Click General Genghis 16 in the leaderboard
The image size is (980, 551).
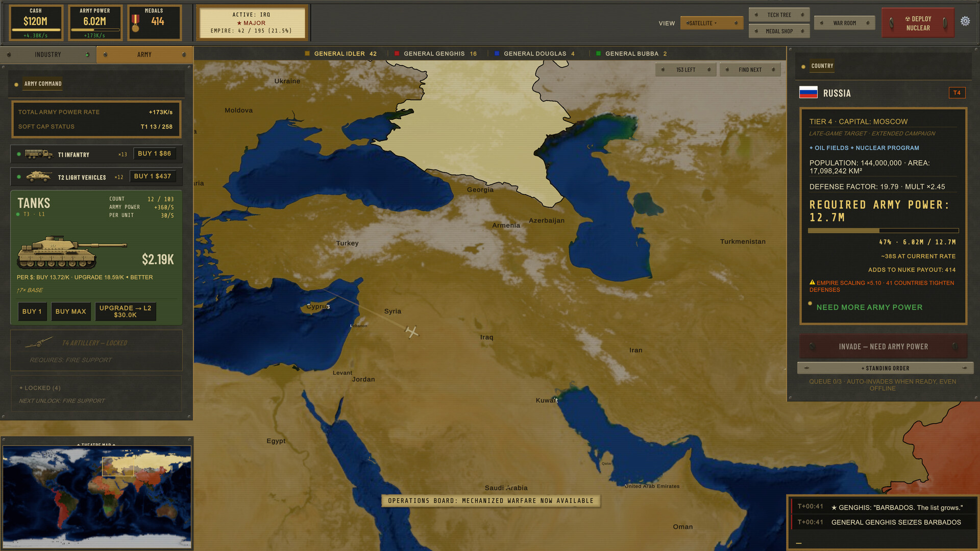[x=435, y=54]
